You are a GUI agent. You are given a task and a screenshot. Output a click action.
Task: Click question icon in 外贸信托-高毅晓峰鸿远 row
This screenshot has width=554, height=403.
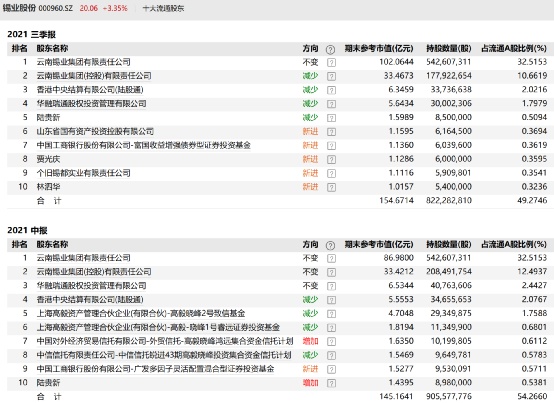point(331,342)
